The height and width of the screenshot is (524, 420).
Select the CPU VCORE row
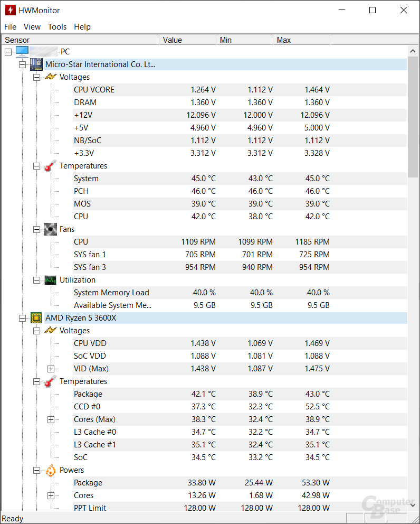(x=240, y=90)
